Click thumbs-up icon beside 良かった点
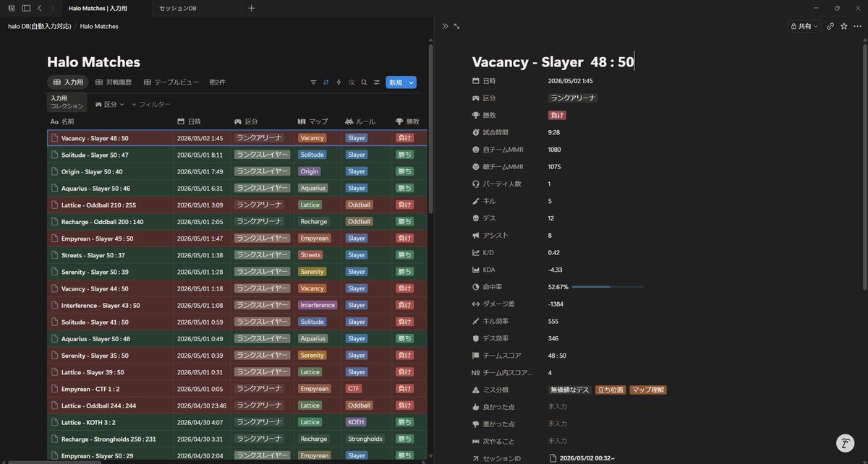Image resolution: width=868 pixels, height=464 pixels. point(476,407)
